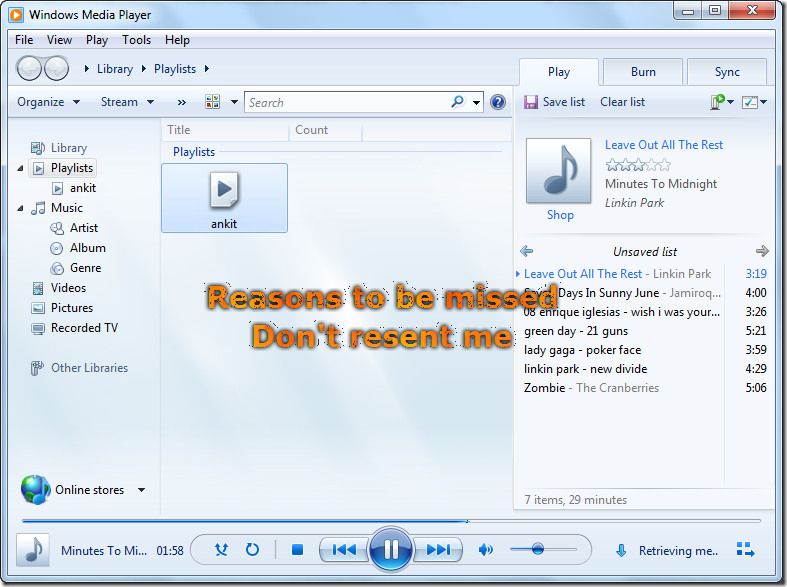787x587 pixels.
Task: Open the Online stores dropdown arrow
Action: [142, 490]
